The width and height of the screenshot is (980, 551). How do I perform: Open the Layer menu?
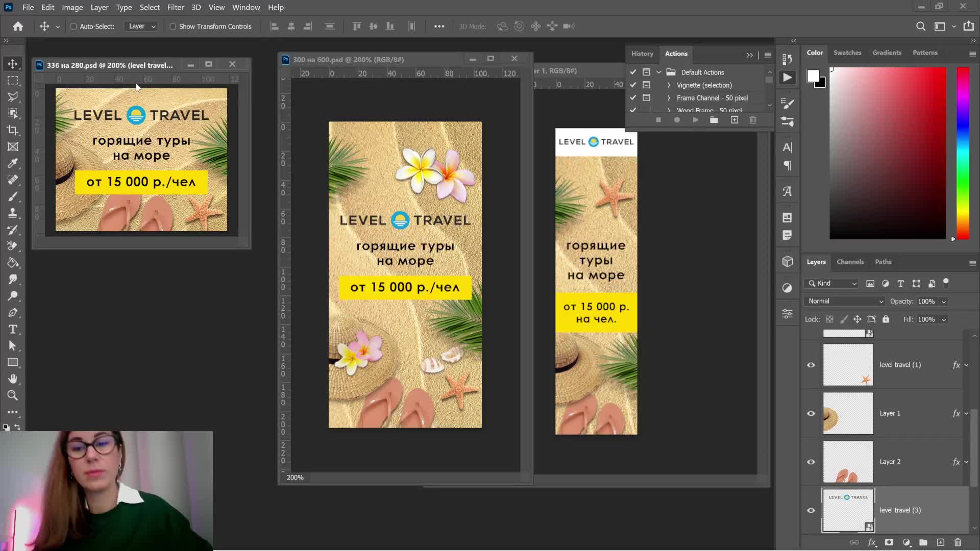pos(99,7)
